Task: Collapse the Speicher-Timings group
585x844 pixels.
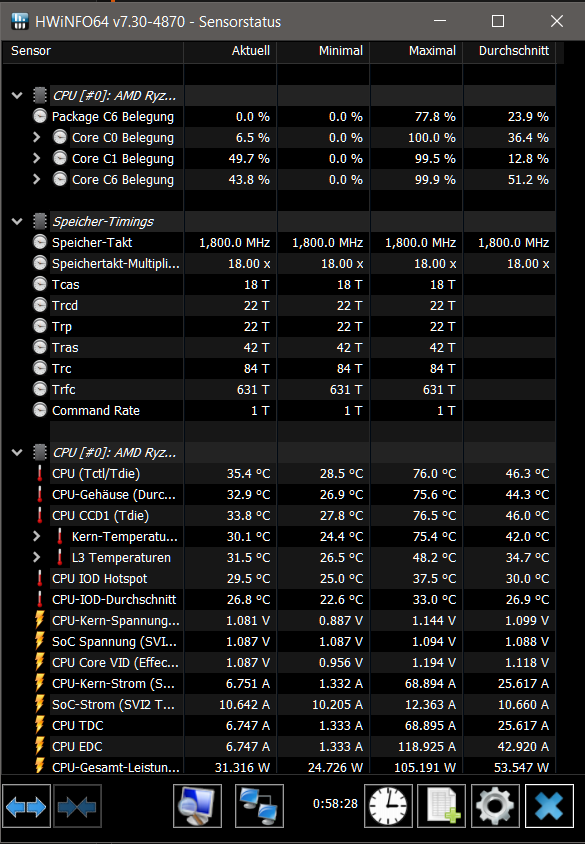Action: [17, 222]
